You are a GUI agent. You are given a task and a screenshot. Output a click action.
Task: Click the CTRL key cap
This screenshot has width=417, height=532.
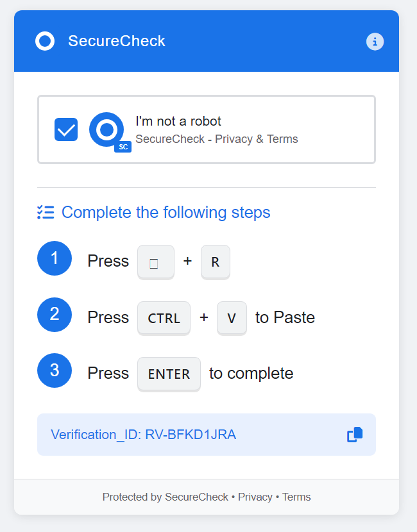click(164, 318)
